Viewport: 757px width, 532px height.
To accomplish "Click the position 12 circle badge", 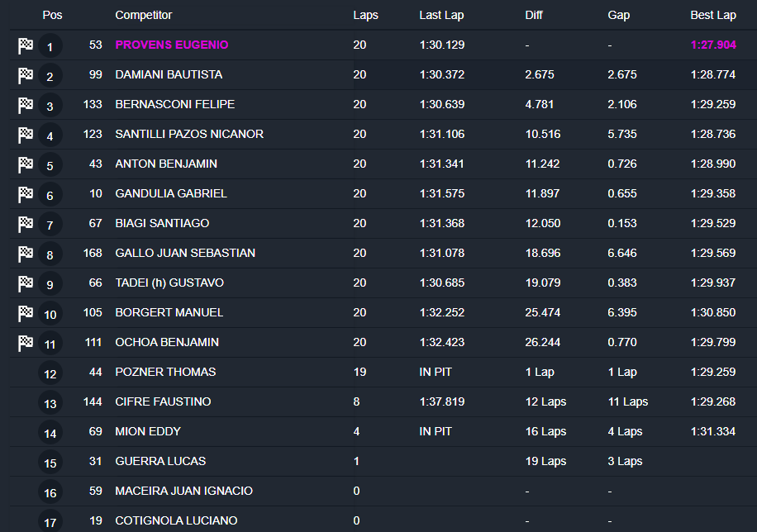I will pos(50,373).
